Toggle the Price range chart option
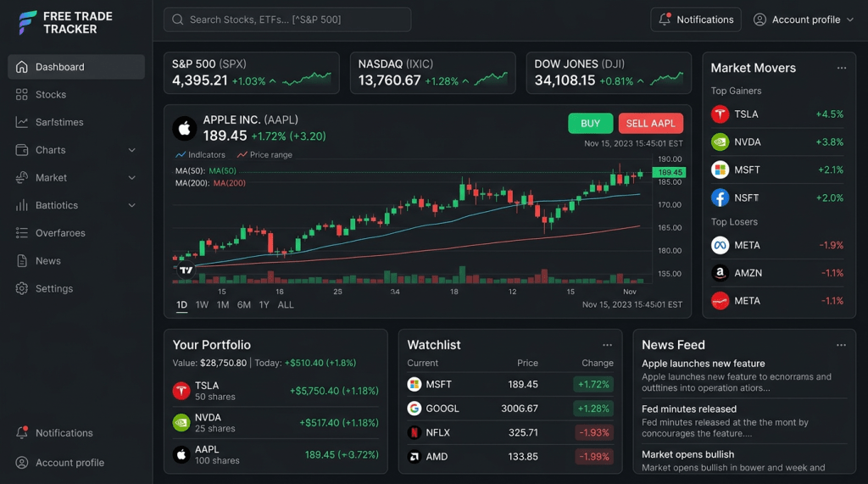Screen dimensions: 868x484 pyautogui.click(x=264, y=155)
